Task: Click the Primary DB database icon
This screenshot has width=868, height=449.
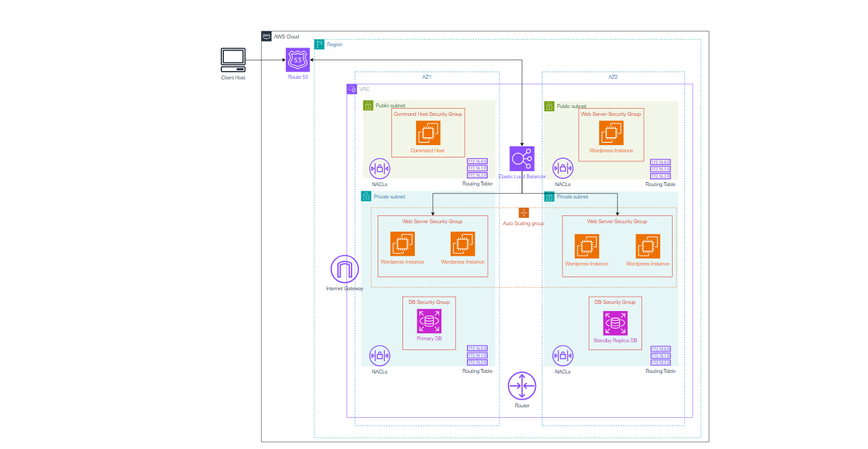Action: (428, 321)
